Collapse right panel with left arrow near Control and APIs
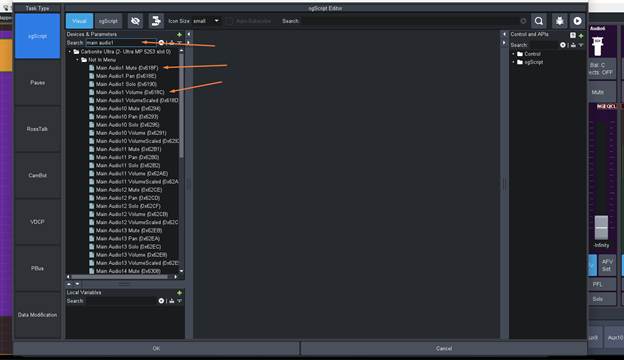Viewport: 624px width, 360px height. [x=504, y=34]
